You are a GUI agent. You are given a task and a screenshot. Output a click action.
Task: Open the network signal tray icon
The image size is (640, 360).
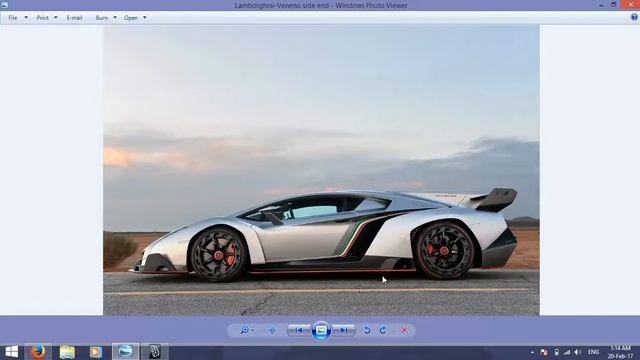pos(567,352)
